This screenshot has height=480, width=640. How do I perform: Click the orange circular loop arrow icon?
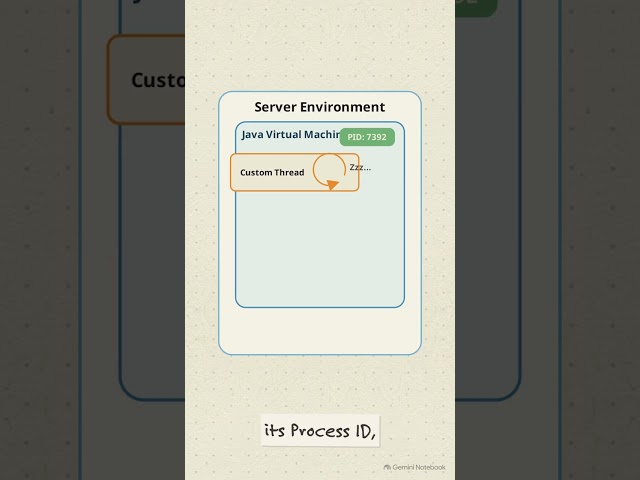click(329, 172)
